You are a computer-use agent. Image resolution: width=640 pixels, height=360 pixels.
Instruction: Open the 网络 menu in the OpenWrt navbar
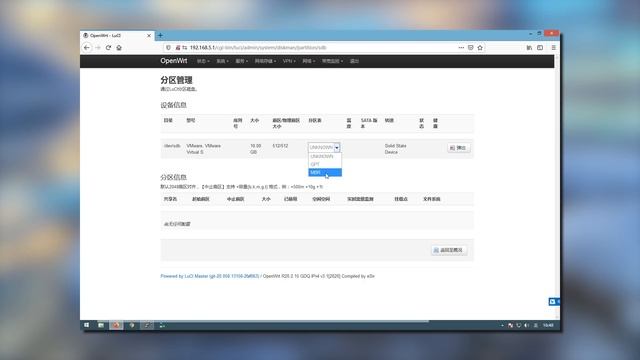pyautogui.click(x=309, y=61)
